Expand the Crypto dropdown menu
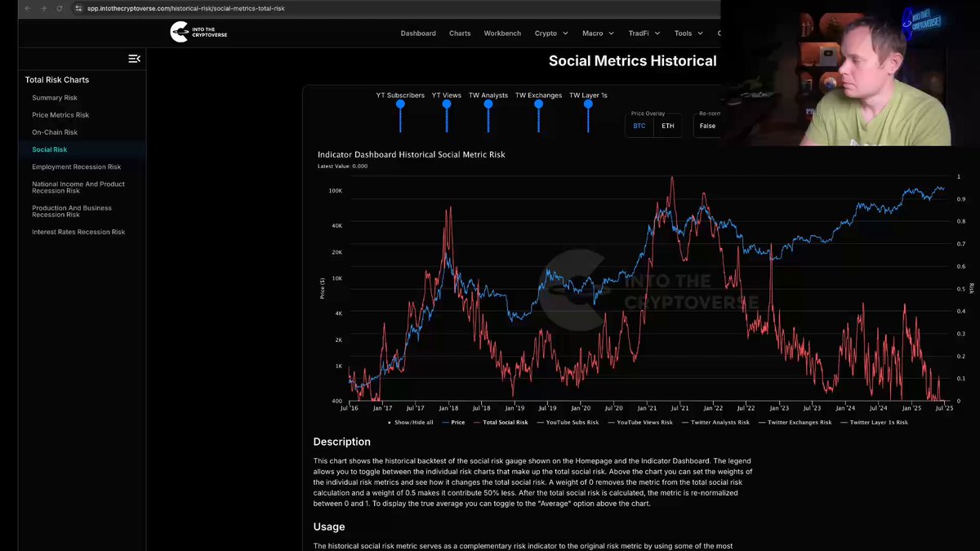 [x=551, y=33]
